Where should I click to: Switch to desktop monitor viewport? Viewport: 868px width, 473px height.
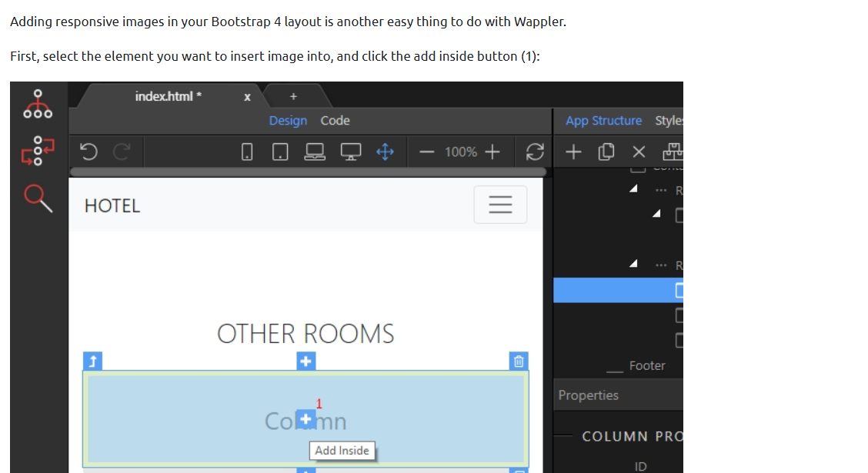point(350,152)
